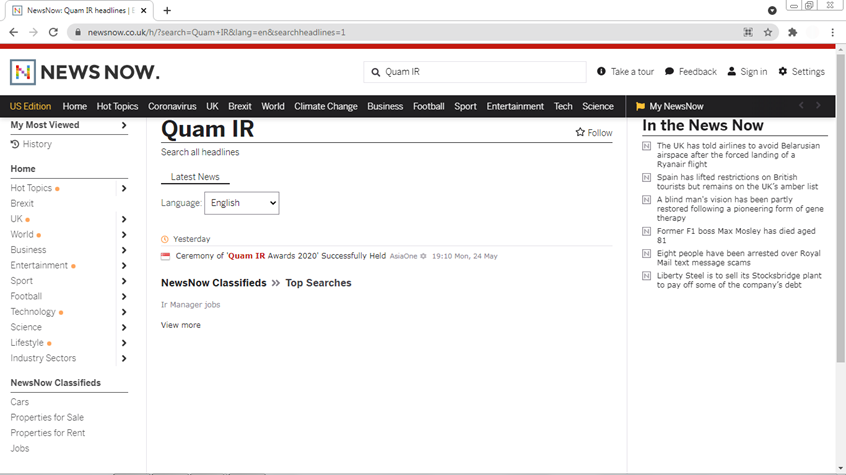The width and height of the screenshot is (846, 475).
Task: Expand Hot Topics sidebar arrow
Action: [124, 188]
